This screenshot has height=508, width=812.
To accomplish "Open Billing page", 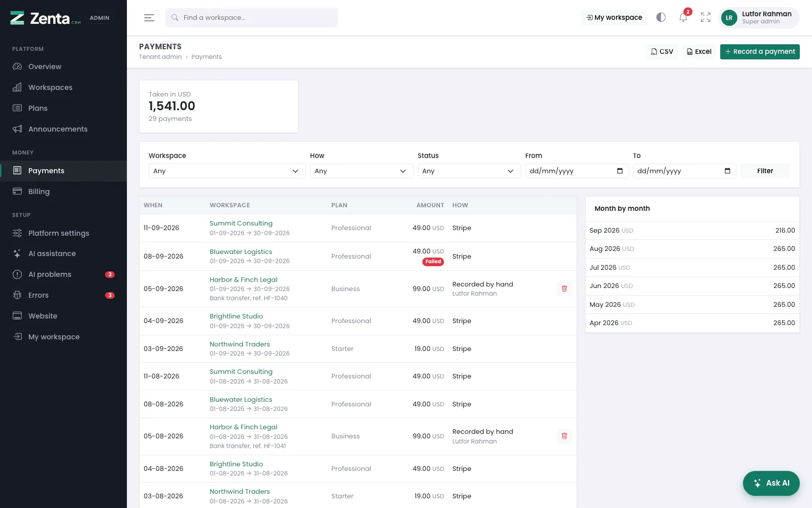I will [x=63, y=192].
